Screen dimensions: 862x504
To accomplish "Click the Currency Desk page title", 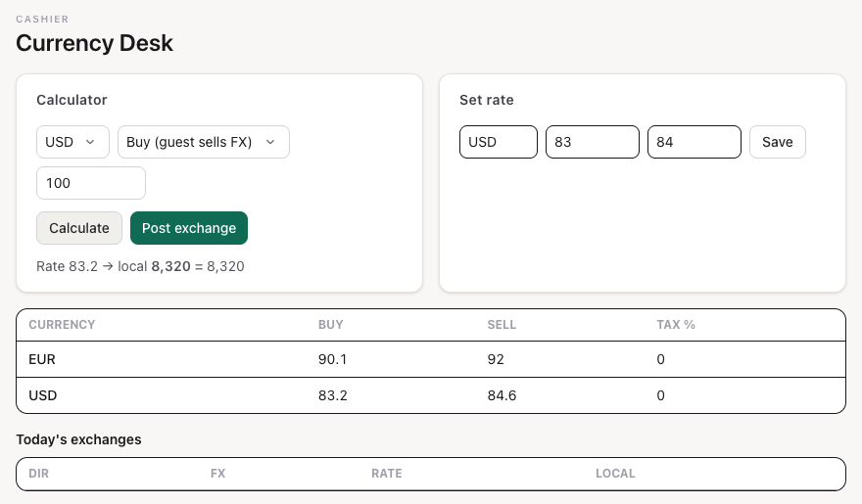I will 94,43.
